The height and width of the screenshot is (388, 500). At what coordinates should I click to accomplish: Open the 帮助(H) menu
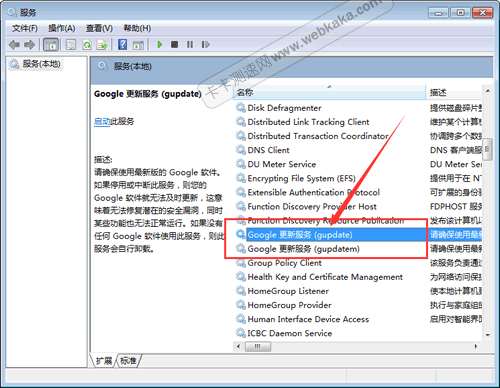pos(137,28)
